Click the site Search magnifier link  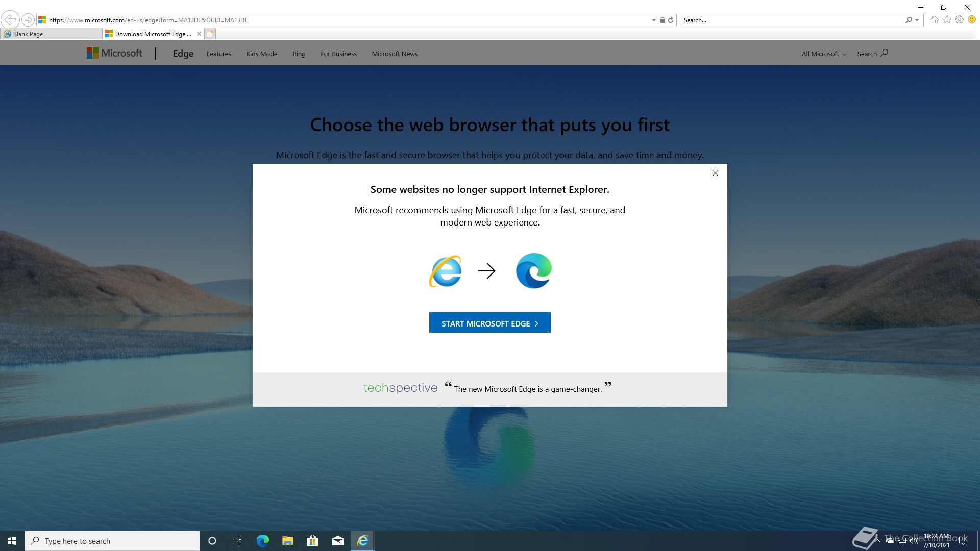click(x=873, y=53)
